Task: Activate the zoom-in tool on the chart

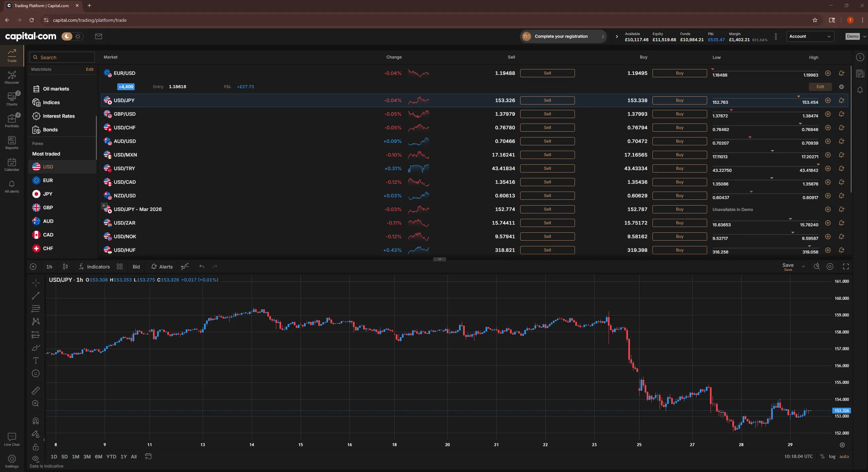Action: point(36,404)
